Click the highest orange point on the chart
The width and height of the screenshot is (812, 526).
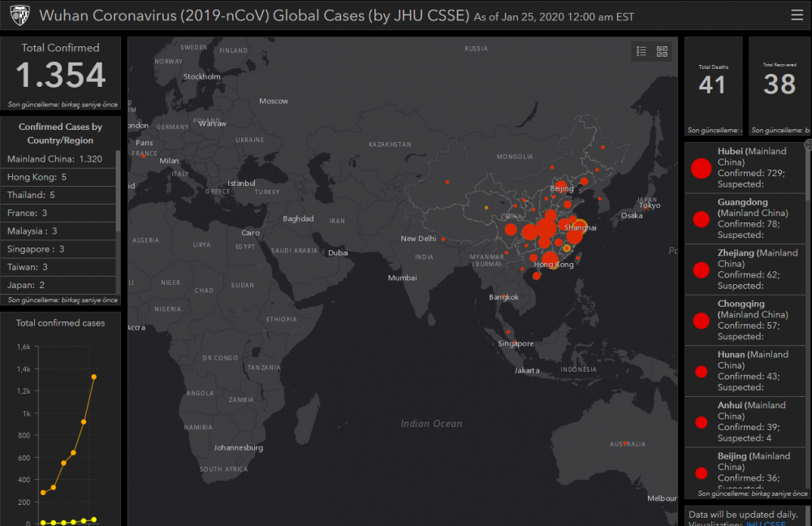click(x=94, y=377)
